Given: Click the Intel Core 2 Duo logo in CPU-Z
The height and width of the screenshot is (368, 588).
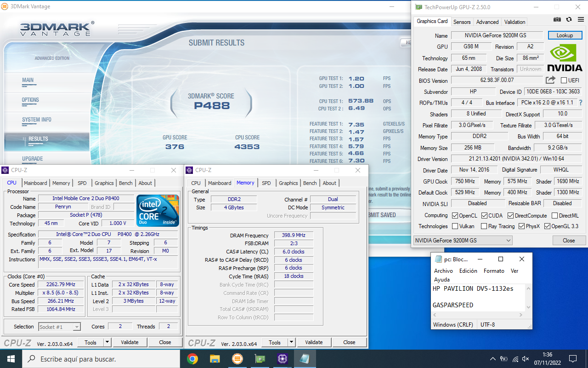Looking at the screenshot, I should [x=158, y=210].
